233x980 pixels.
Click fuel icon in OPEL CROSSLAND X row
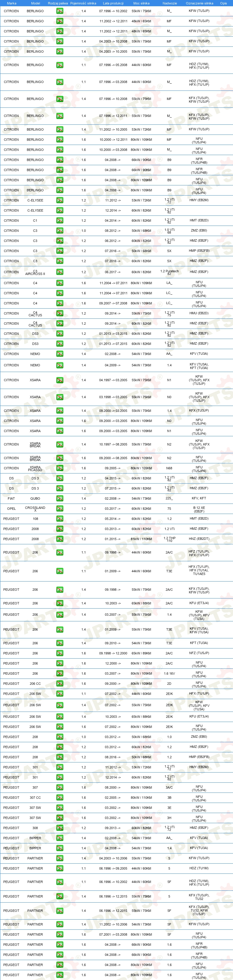(60, 509)
